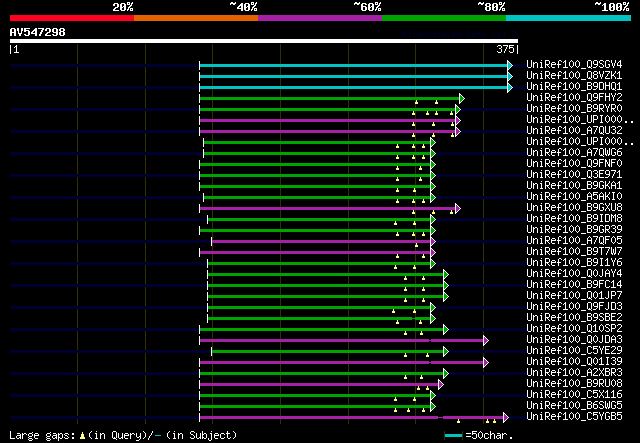640x443 pixels.
Task: Click the white query sequence bar
Action: tap(264, 41)
